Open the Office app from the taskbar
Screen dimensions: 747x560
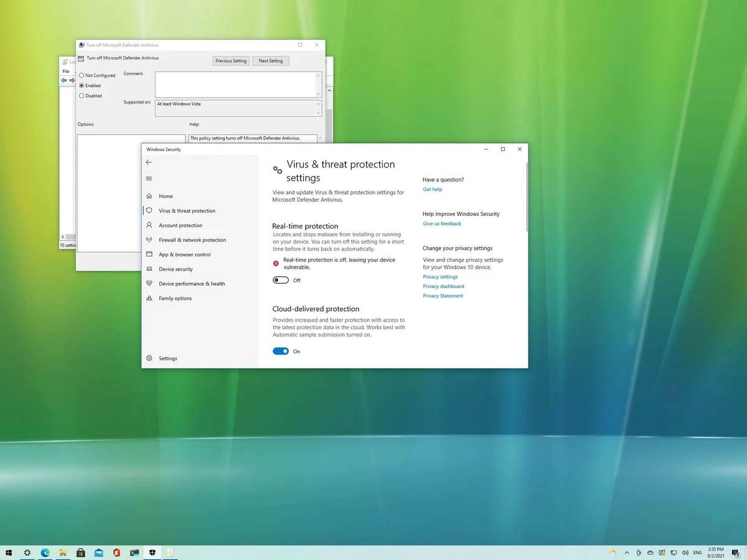[116, 553]
